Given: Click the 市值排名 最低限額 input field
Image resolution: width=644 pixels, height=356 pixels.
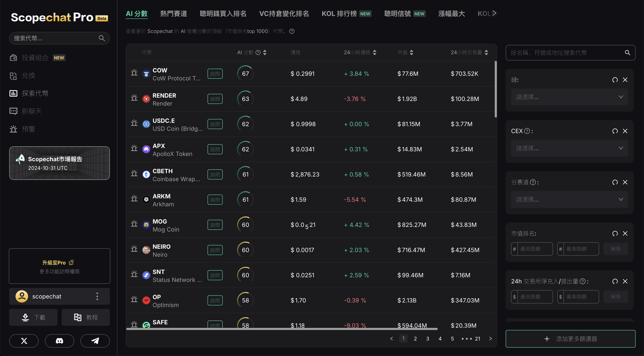Looking at the screenshot, I should [535, 249].
